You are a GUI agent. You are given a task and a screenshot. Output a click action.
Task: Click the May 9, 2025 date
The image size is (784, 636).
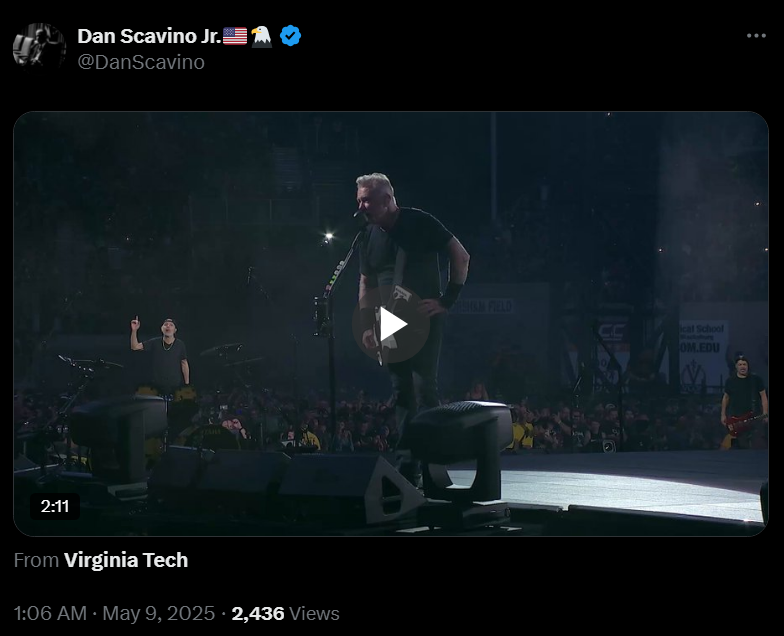(x=158, y=614)
